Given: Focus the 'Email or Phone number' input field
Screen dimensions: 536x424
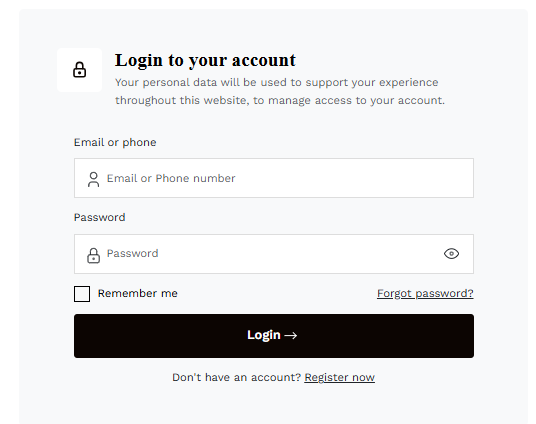Looking at the screenshot, I should tap(274, 178).
